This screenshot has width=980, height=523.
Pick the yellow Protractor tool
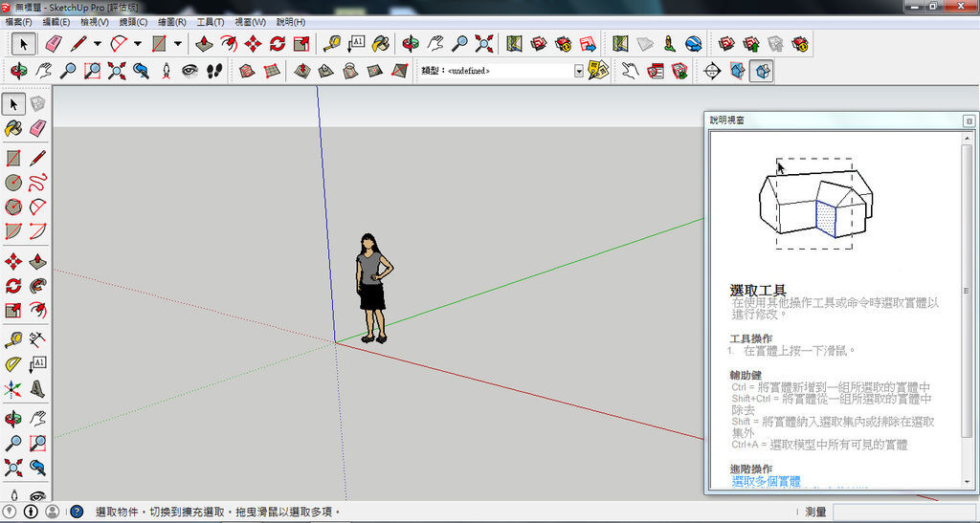[13, 364]
